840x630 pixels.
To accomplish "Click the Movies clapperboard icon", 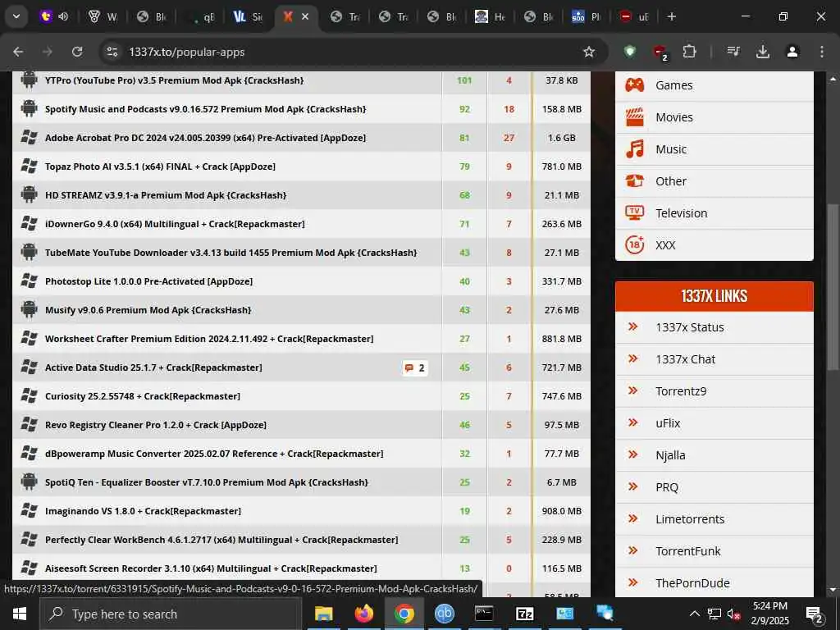I will click(x=635, y=116).
